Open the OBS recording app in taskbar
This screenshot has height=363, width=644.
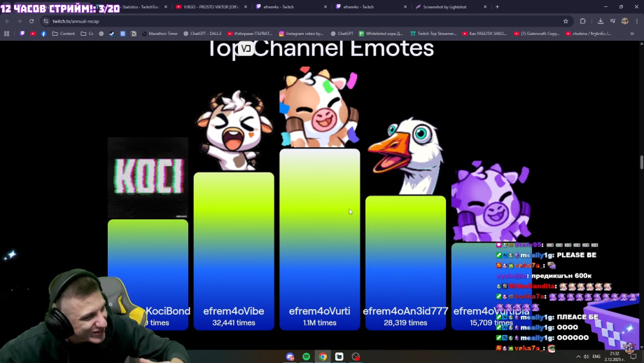[x=356, y=357]
